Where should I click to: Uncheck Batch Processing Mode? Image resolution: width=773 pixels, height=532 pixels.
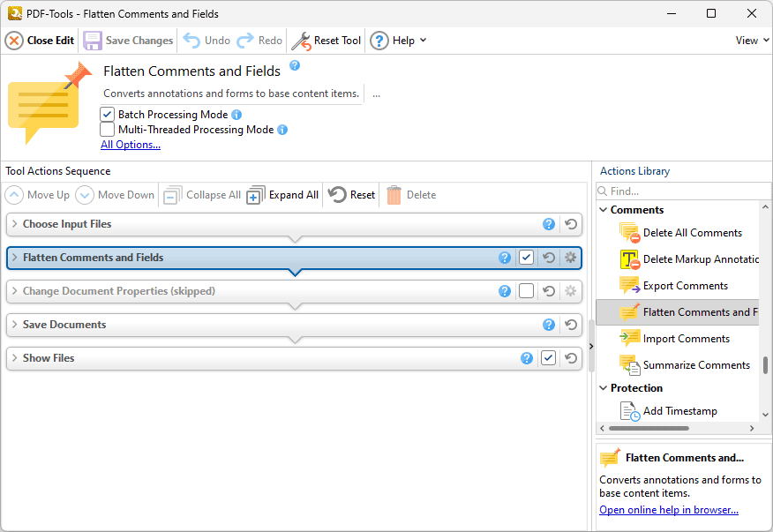(107, 115)
